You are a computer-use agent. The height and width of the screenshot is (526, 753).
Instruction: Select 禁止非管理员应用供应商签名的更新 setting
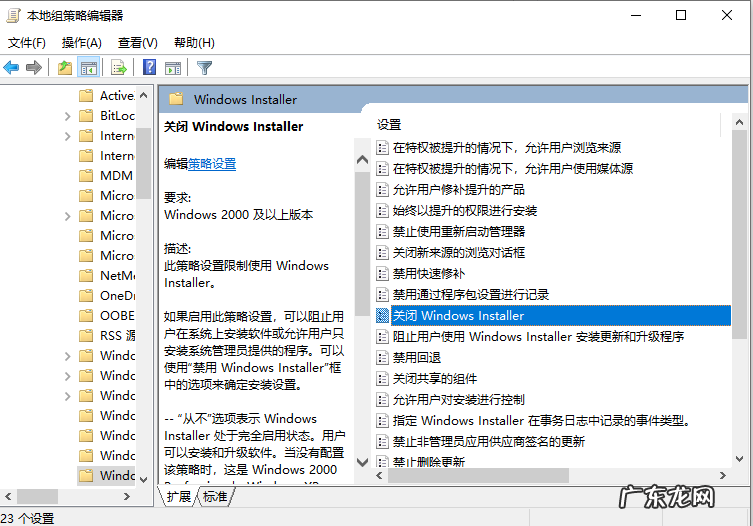(488, 441)
